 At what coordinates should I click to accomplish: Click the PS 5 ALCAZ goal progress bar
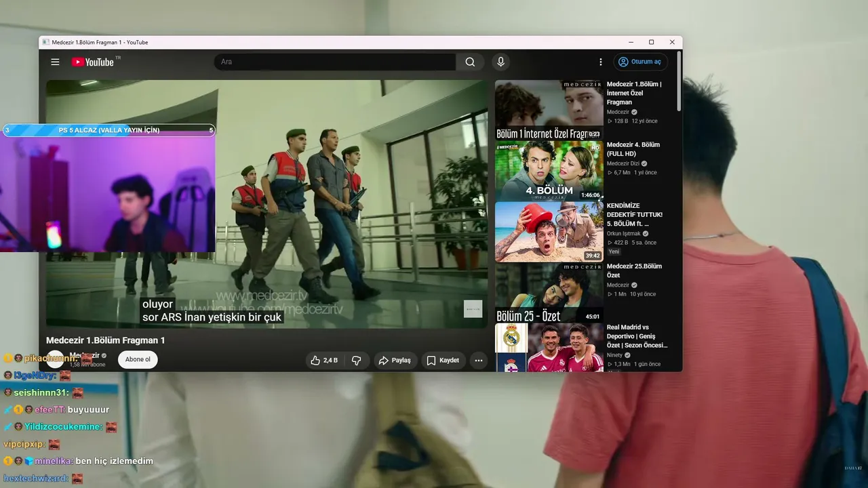[108, 130]
